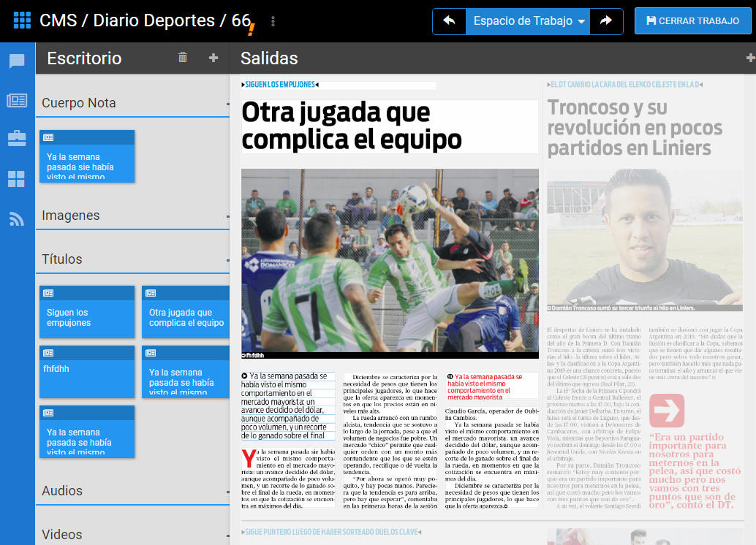Click caption 'Damián Troncoso sumó su tercer triunfo'
This screenshot has height=545, width=756.
[621, 308]
